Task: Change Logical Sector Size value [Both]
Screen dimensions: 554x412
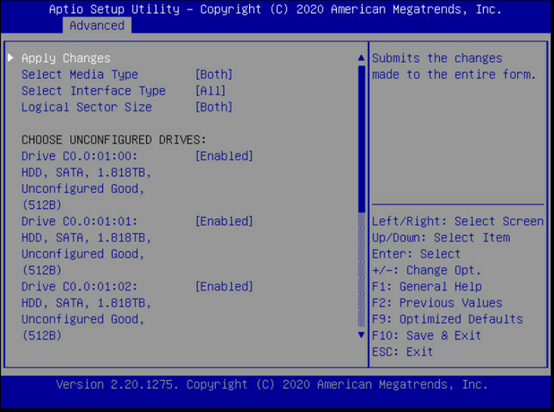Action: pyautogui.click(x=214, y=107)
